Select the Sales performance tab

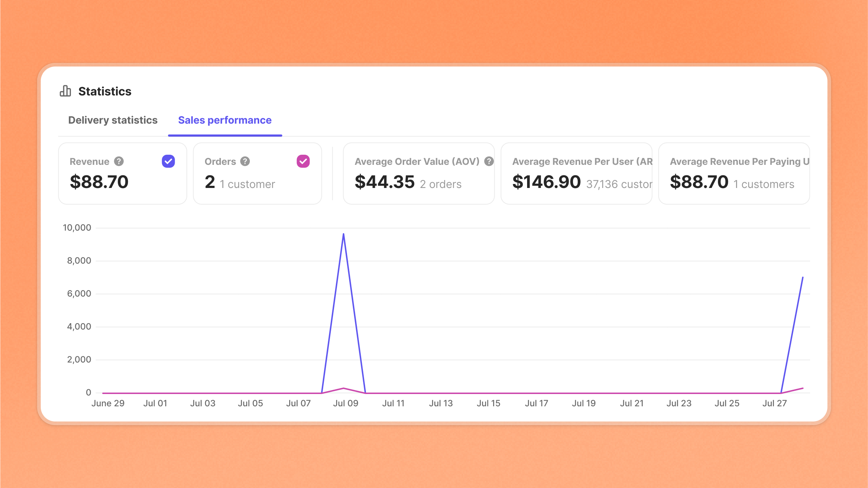(225, 120)
